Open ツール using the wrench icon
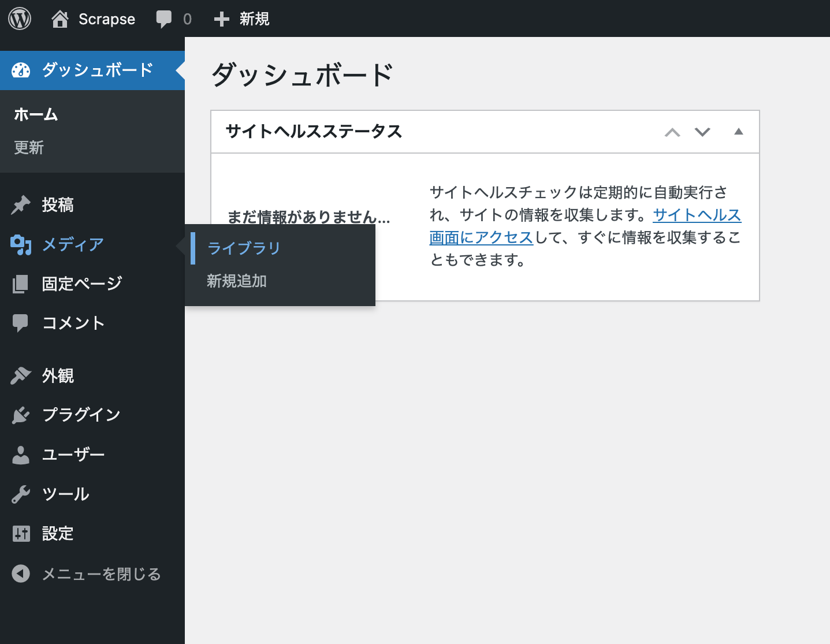This screenshot has height=644, width=830. point(21,494)
